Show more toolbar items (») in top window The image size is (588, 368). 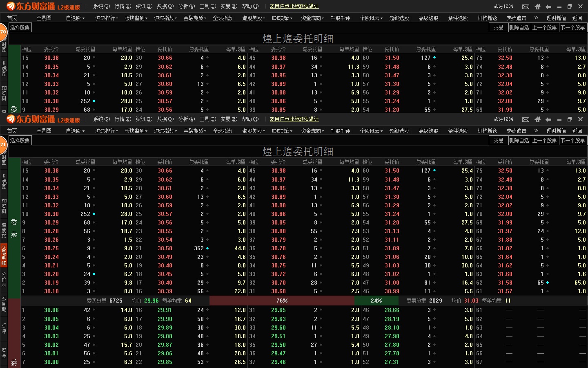(536, 18)
